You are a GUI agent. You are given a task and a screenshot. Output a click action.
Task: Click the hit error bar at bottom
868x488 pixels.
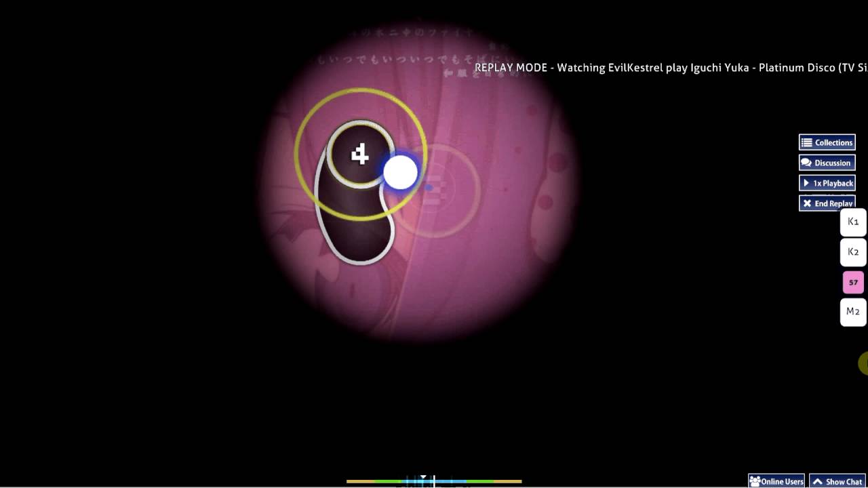[434, 481]
